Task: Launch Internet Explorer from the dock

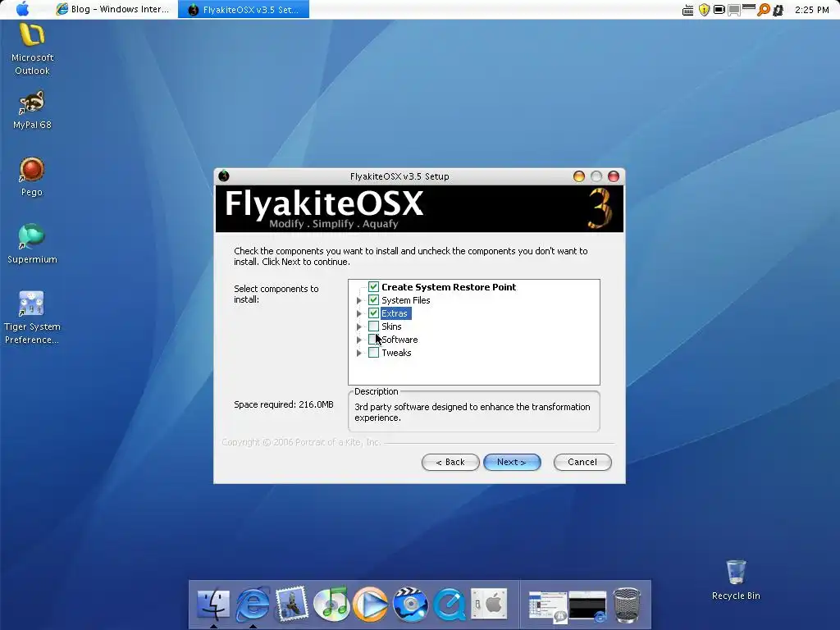Action: pyautogui.click(x=253, y=605)
